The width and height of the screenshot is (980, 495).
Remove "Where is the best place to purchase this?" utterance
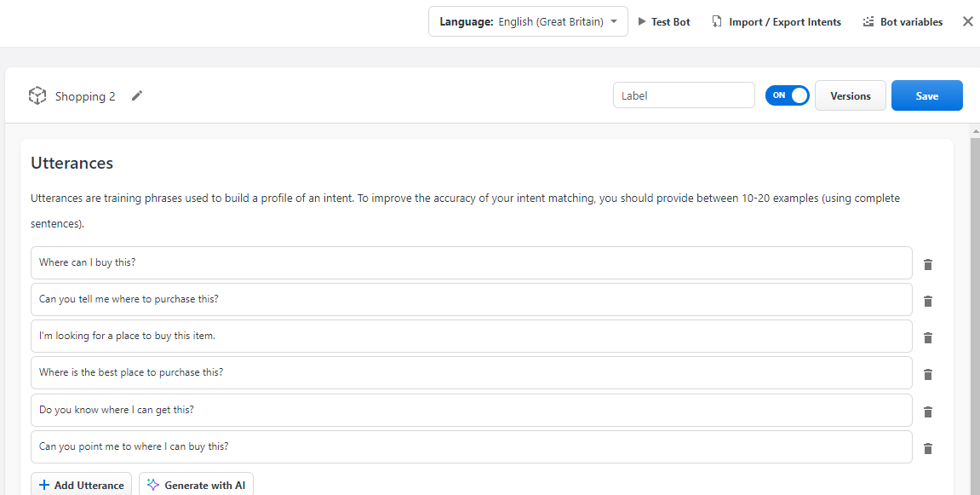point(928,374)
